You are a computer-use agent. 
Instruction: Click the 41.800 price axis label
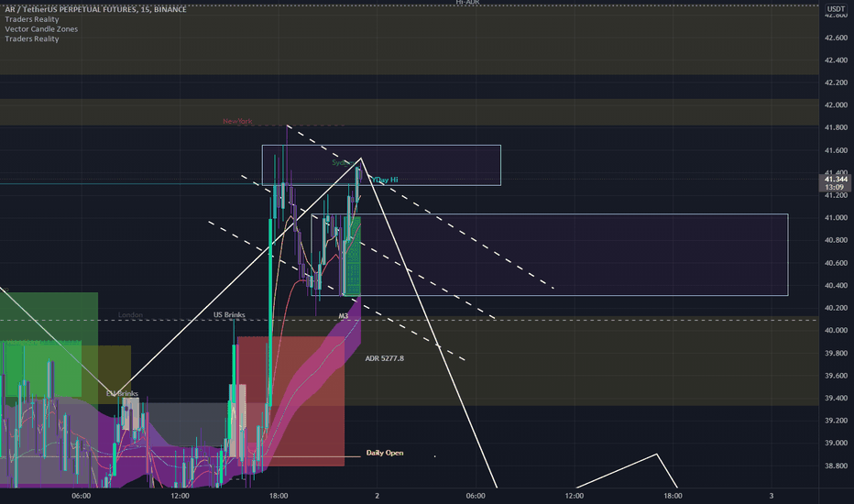click(836, 127)
